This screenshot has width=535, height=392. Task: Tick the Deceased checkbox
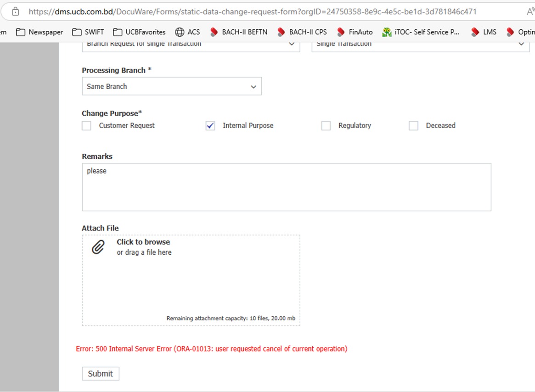point(414,126)
